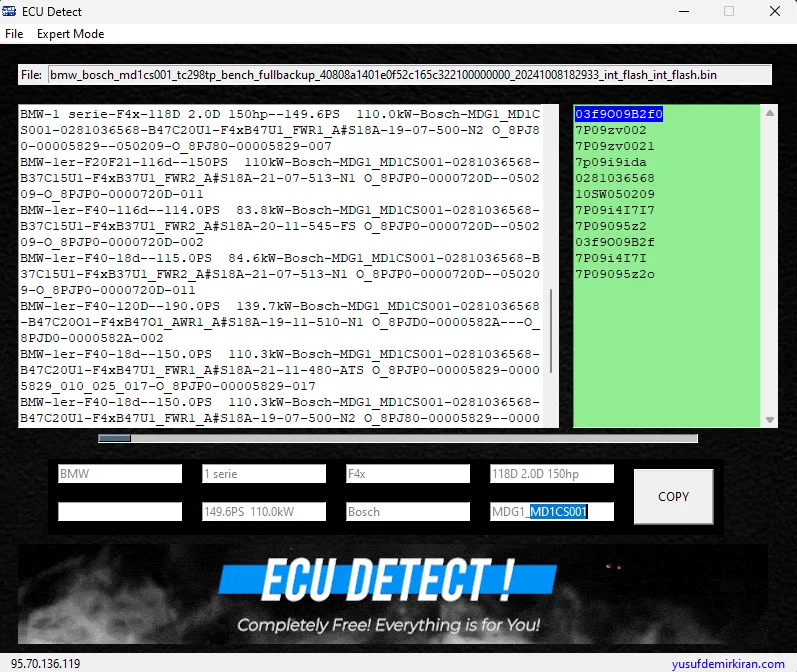This screenshot has width=797, height=672.
Task: Click the ECU Detect title bar icon
Action: 11,12
